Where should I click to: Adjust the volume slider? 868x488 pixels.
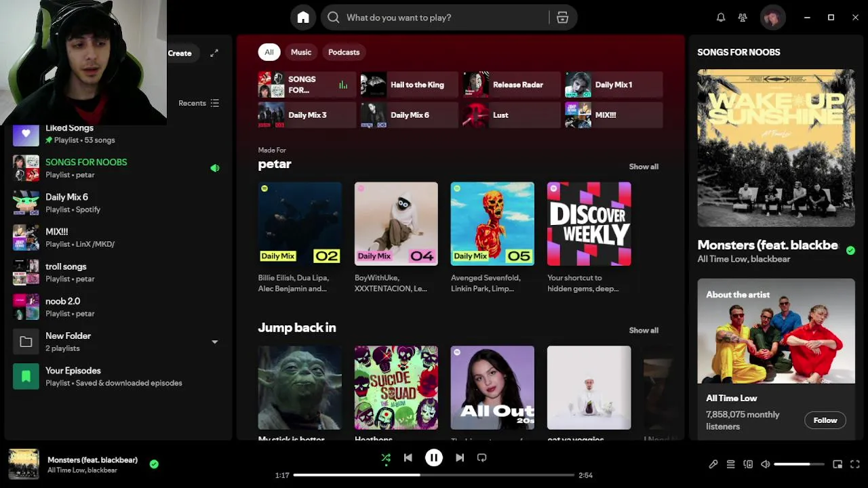tap(799, 464)
